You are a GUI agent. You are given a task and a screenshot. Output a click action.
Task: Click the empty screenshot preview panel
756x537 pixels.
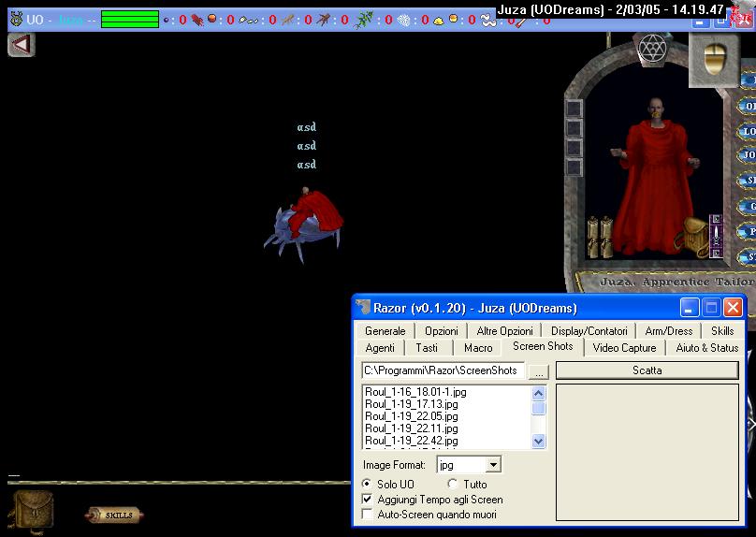coord(647,452)
